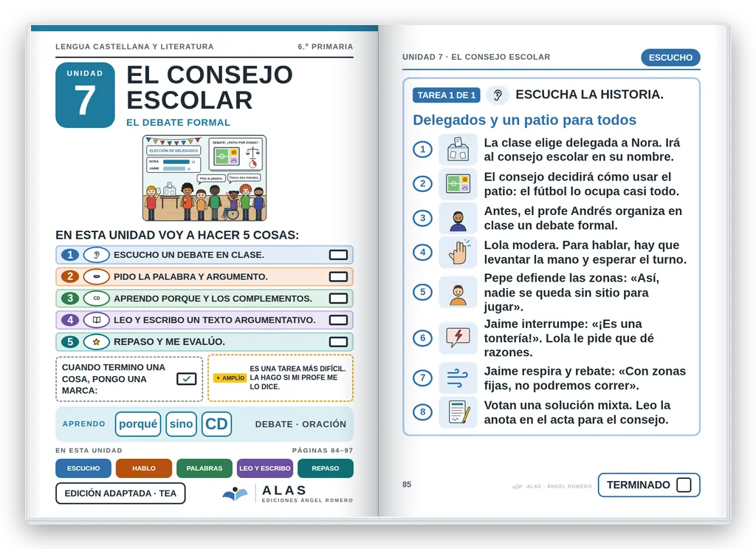756x549 pixels.
Task: Click the CD keyword chip
Action: point(216,424)
